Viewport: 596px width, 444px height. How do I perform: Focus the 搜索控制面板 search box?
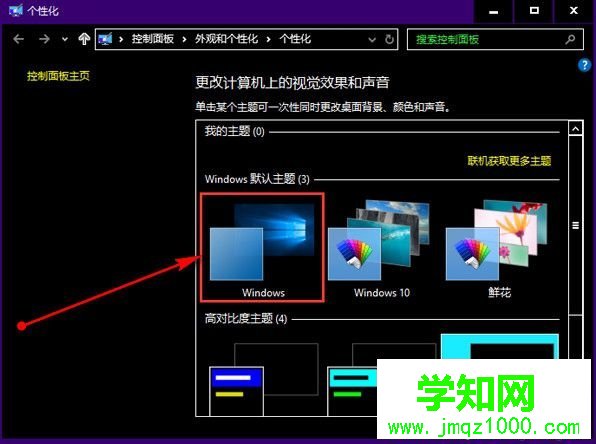pyautogui.click(x=495, y=39)
